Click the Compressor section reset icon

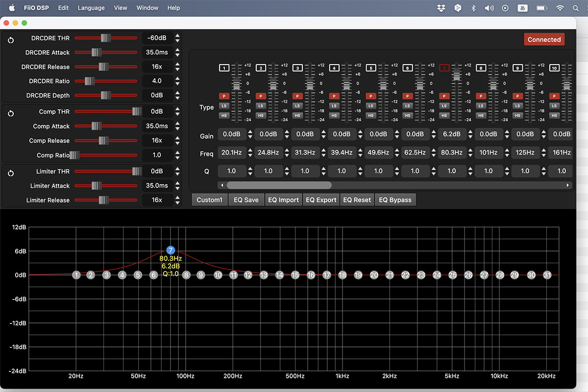point(11,114)
